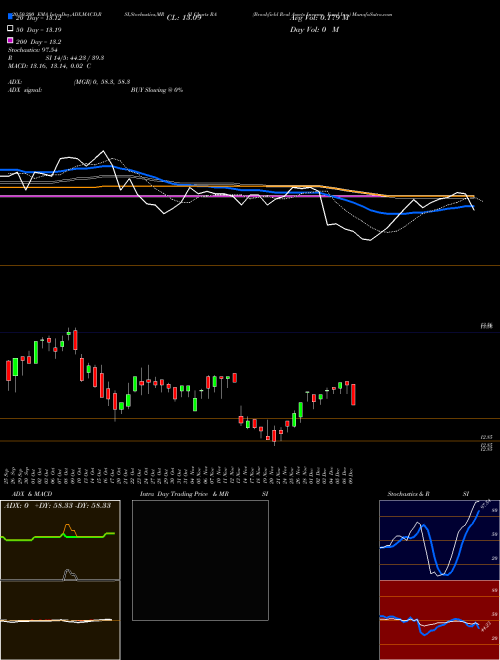
Task: Click the Stochastics: 97.54 readout
Action: coord(33,50)
